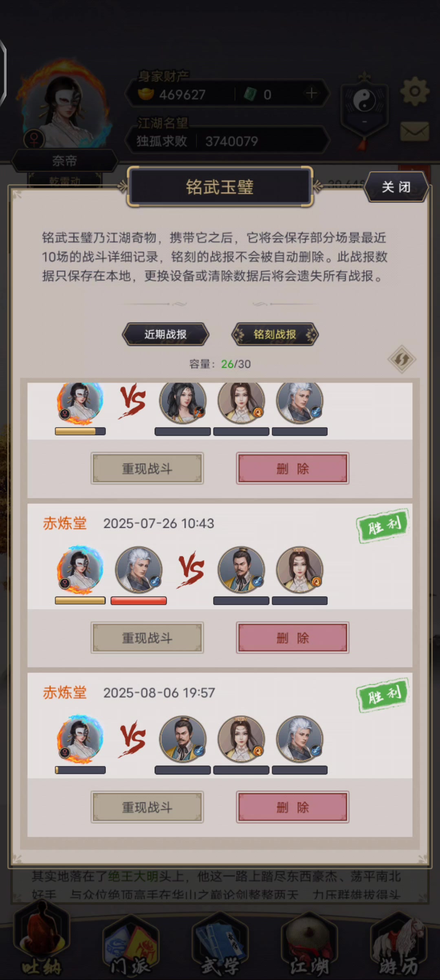Open the settings gear icon
Viewport: 440px width, 980px height.
(x=415, y=91)
